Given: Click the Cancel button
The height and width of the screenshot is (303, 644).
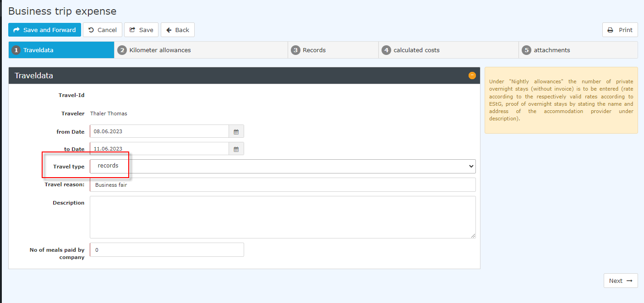Looking at the screenshot, I should tap(102, 30).
